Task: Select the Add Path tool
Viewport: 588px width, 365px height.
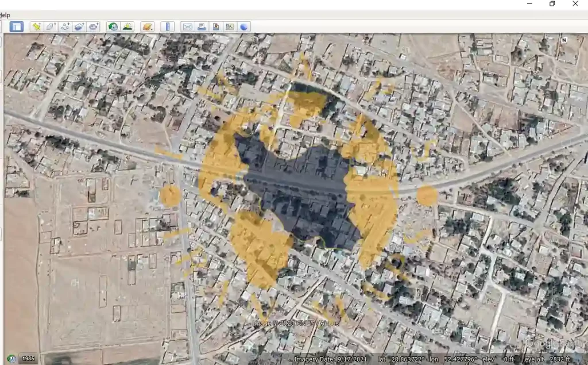Action: click(65, 26)
